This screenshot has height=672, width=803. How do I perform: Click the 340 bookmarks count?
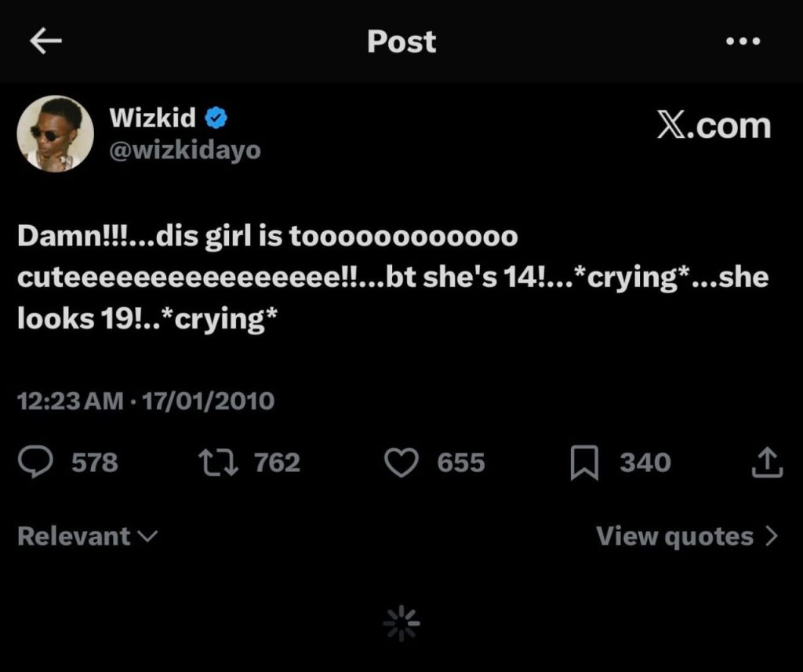click(645, 463)
